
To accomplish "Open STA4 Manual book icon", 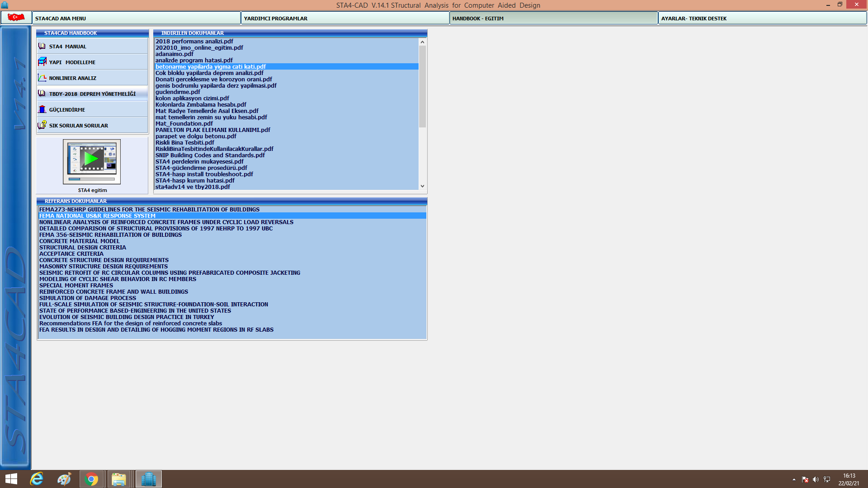I will [x=42, y=46].
